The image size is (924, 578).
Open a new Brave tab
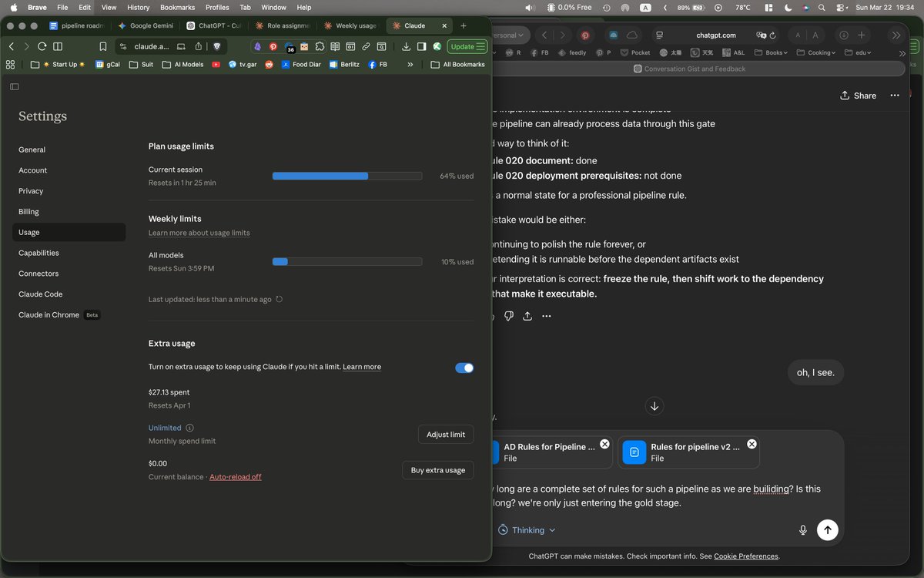coord(464,25)
